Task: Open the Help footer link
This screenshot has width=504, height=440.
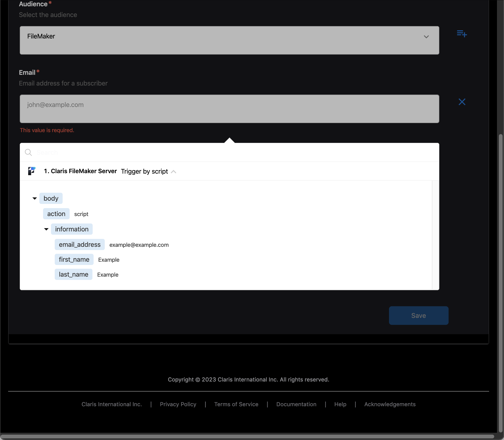Action: click(x=340, y=404)
